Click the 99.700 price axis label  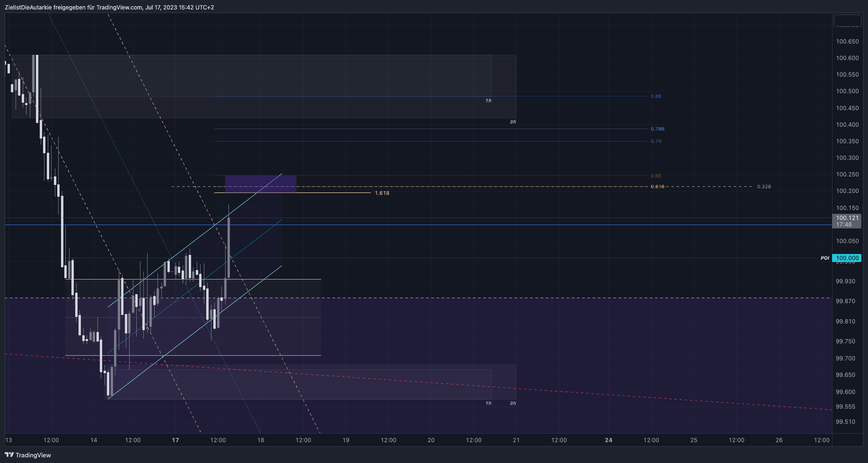[x=845, y=358]
